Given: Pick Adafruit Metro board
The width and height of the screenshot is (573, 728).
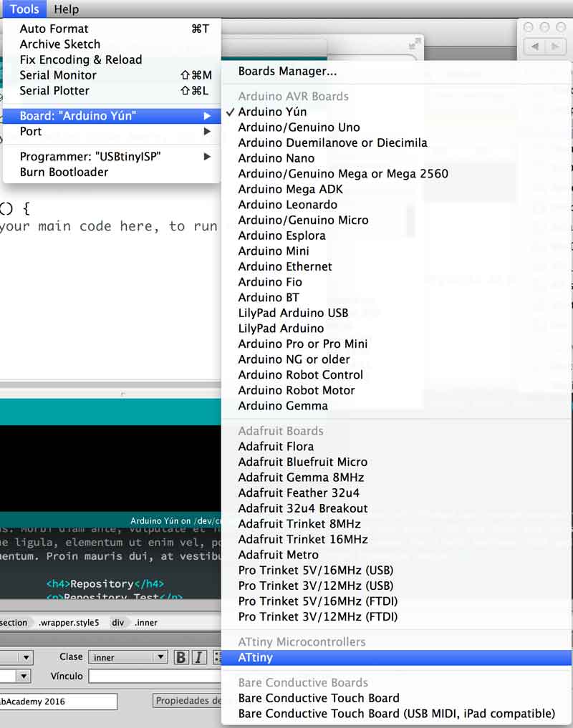Looking at the screenshot, I should (x=396, y=555).
